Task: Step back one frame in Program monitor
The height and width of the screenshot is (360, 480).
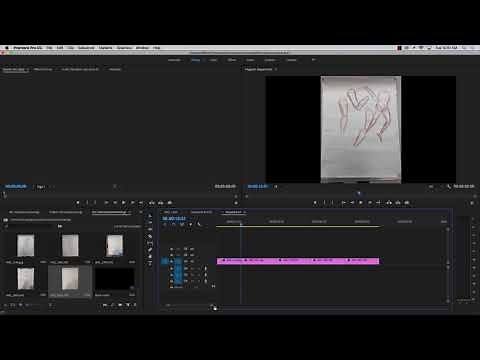Action: [352, 203]
